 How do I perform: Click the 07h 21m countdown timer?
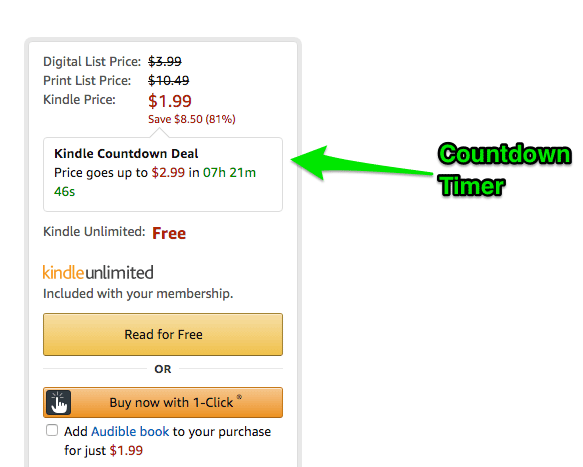229,173
